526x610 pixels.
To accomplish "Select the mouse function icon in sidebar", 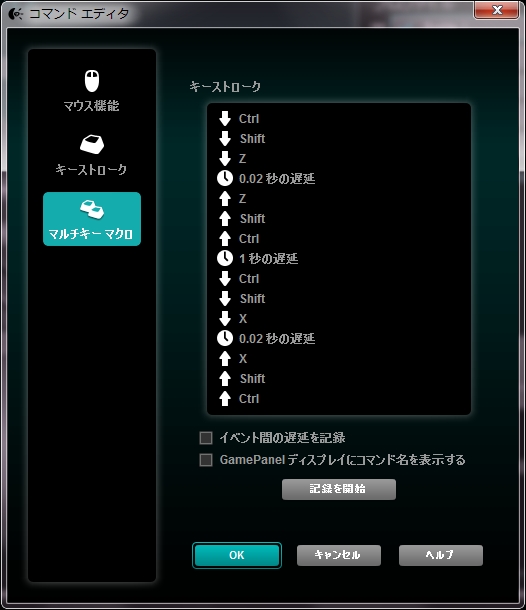I will [92, 81].
